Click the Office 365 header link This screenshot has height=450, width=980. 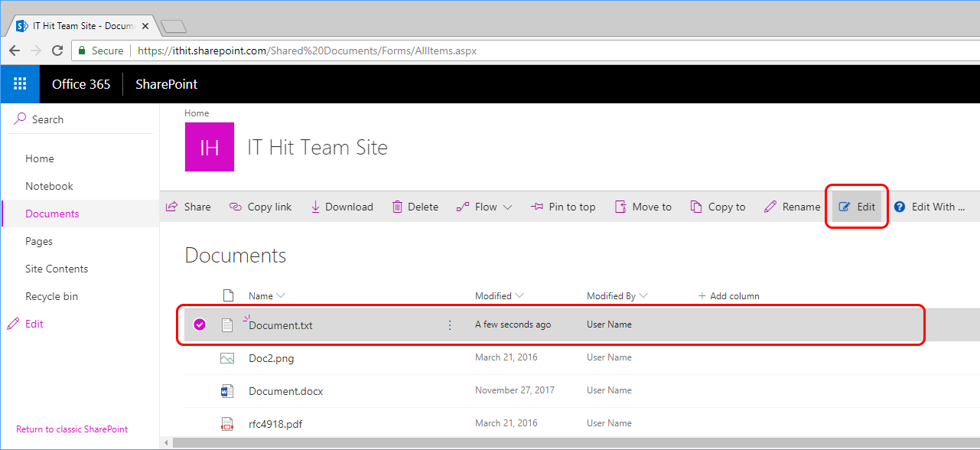(x=81, y=84)
